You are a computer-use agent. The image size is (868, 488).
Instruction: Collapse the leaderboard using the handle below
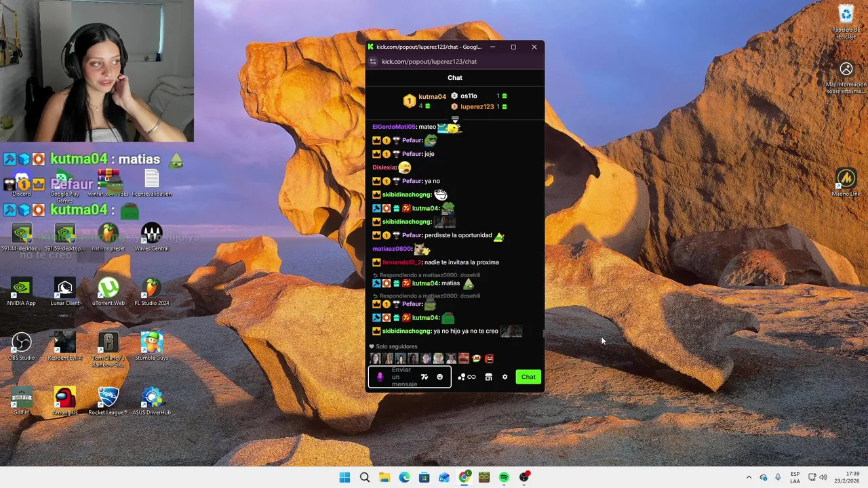coord(455,119)
